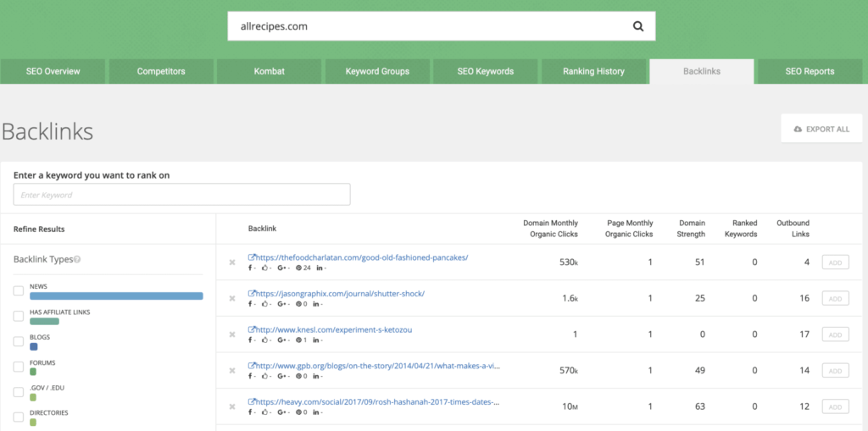Click LinkedIn icon under jasongraphix.com link
This screenshot has width=868, height=431.
315,304
